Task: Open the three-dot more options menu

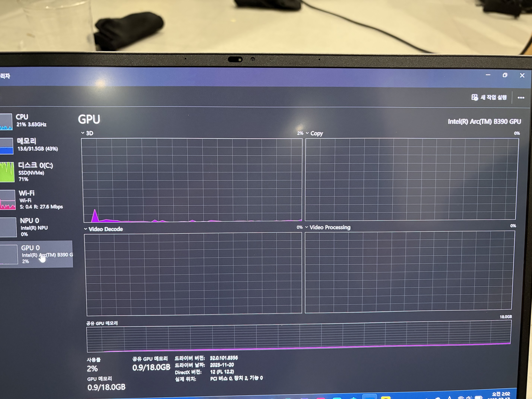Action: [x=521, y=98]
